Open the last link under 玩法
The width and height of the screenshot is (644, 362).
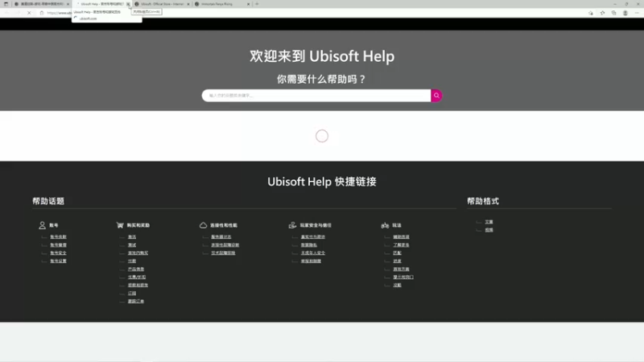coord(397,285)
